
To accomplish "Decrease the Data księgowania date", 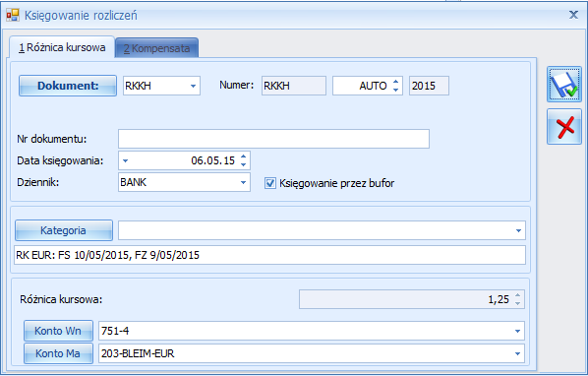I will pos(244,164).
